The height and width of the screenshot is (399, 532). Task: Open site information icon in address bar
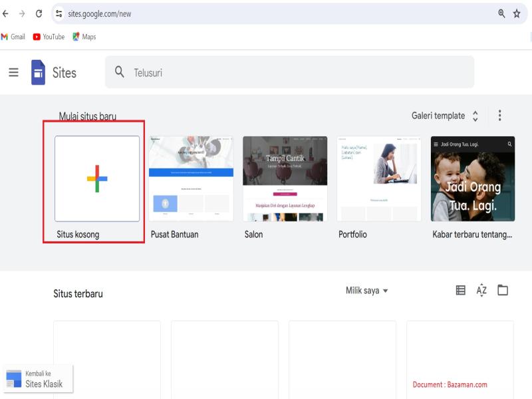[x=59, y=13]
